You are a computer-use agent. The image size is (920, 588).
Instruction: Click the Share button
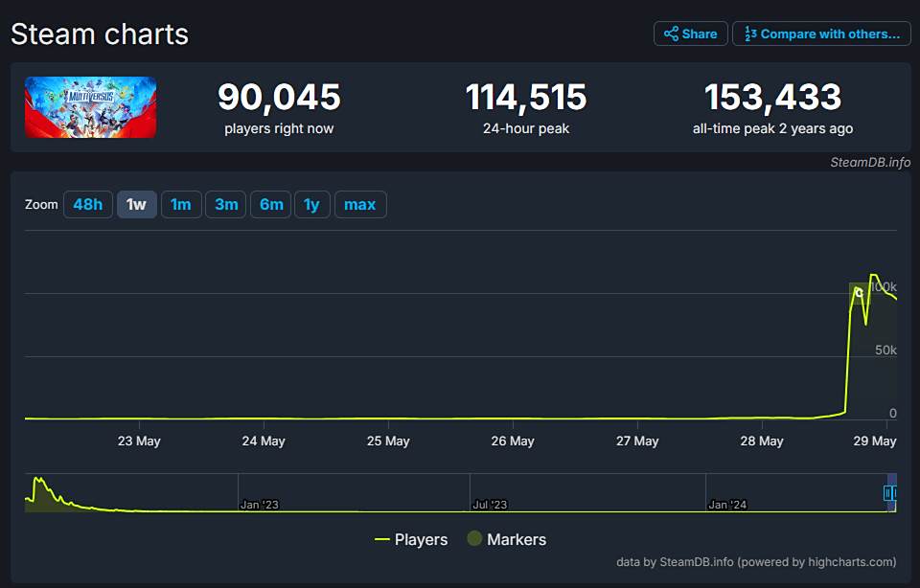[691, 34]
